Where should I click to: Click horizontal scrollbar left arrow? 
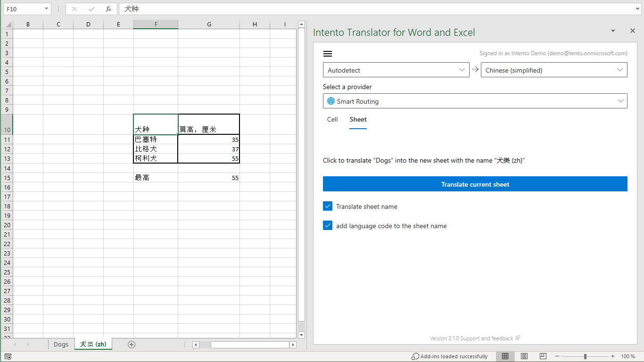(x=196, y=345)
